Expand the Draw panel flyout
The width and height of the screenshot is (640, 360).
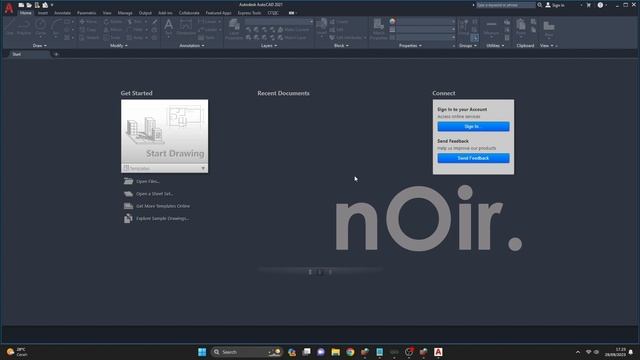coord(40,46)
